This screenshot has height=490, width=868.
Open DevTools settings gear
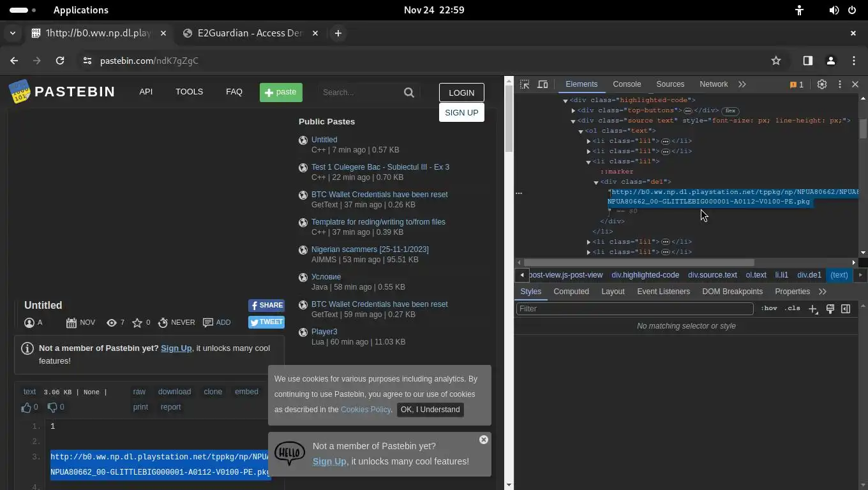pyautogui.click(x=822, y=84)
